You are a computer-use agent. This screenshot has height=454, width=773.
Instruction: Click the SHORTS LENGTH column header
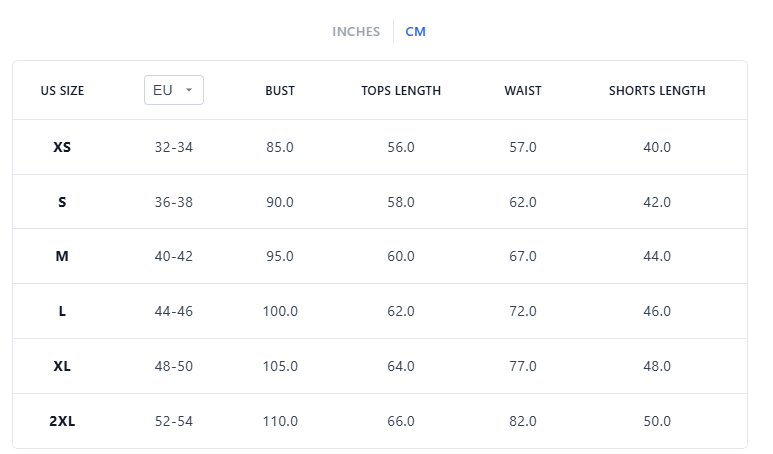click(657, 91)
